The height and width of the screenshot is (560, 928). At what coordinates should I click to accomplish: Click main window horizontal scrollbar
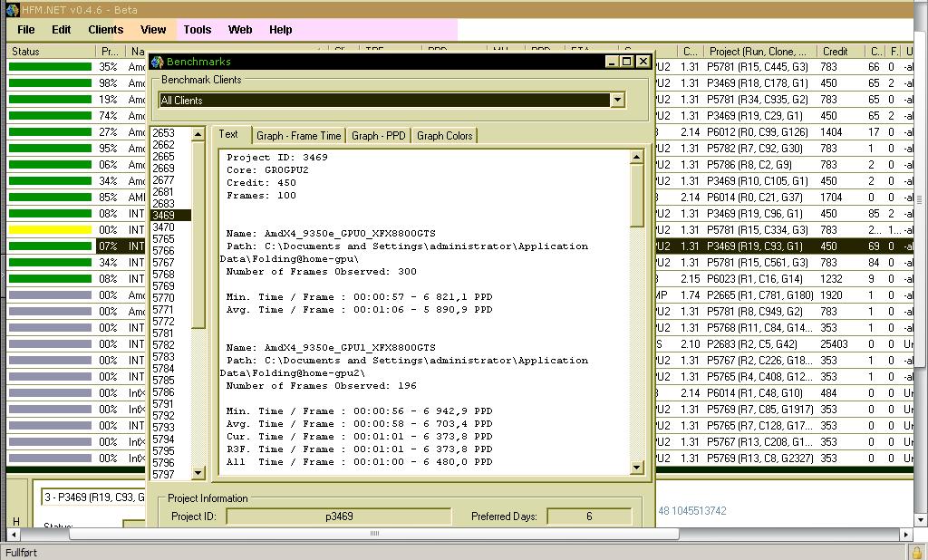point(374,534)
